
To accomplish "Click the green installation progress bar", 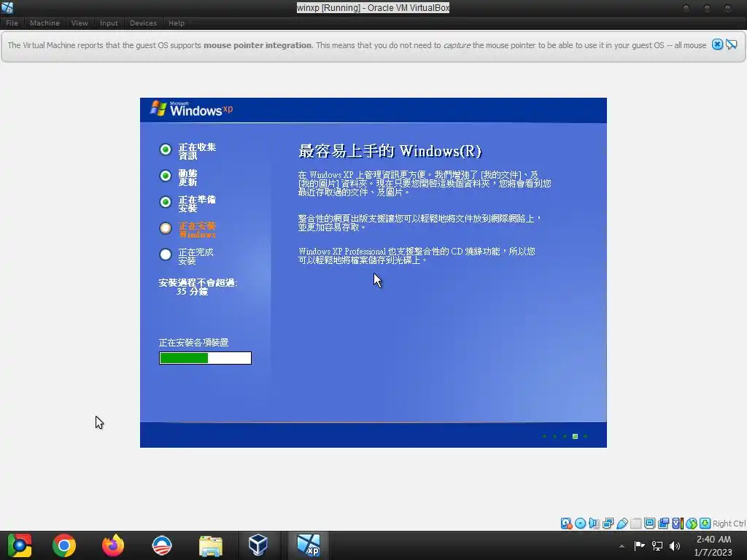I will (205, 358).
